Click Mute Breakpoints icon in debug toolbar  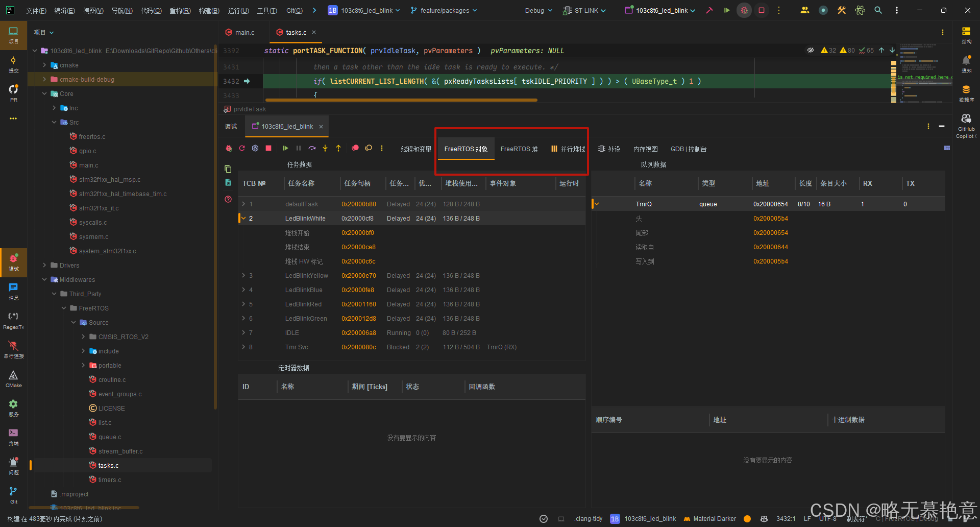369,148
